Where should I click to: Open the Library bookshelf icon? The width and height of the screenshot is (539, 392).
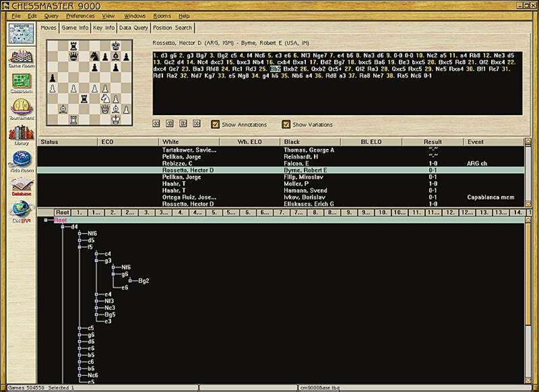[x=22, y=135]
